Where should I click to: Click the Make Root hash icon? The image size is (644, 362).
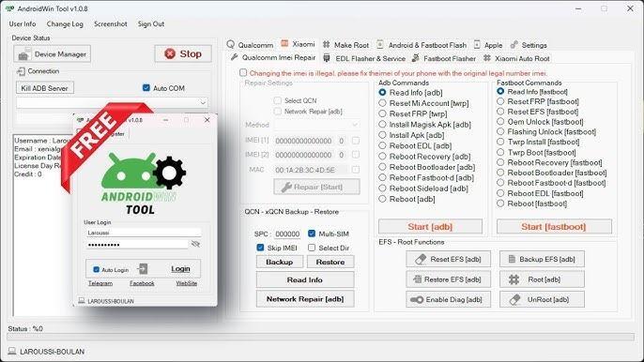pyautogui.click(x=327, y=44)
